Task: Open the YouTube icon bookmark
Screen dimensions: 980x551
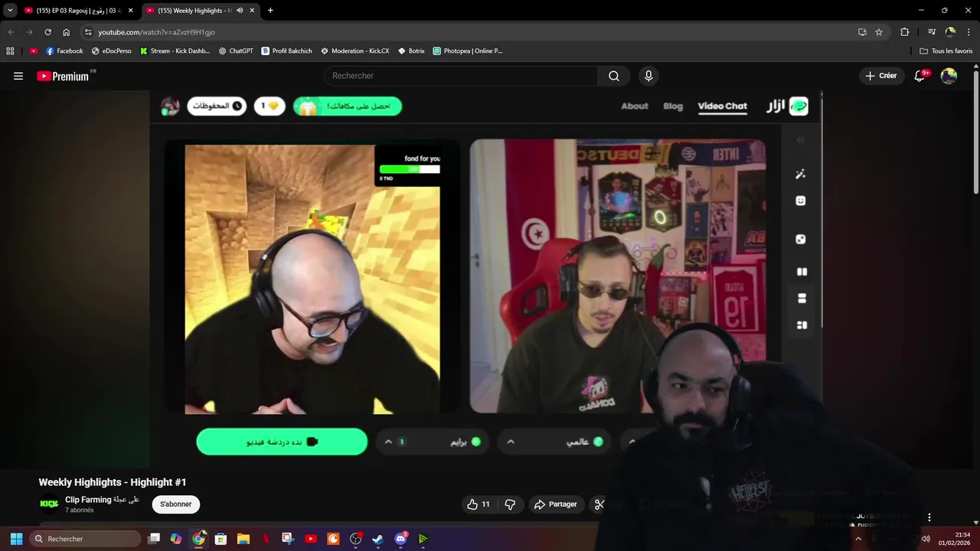Action: (x=33, y=51)
